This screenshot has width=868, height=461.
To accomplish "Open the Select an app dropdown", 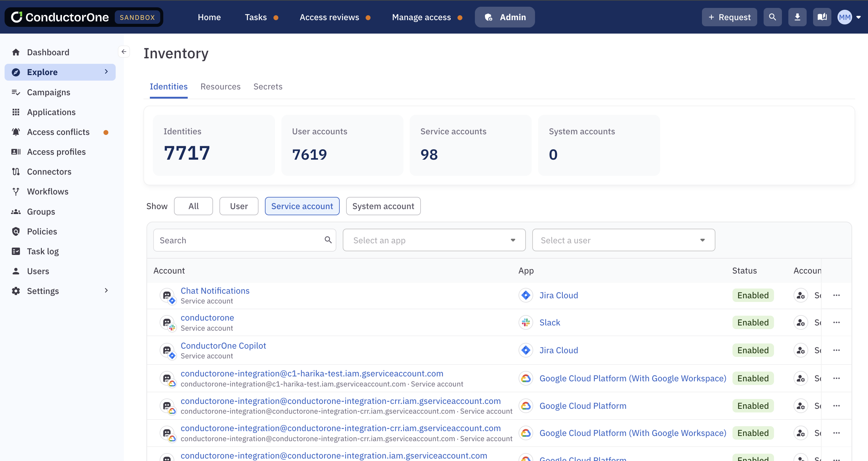I will [x=434, y=240].
